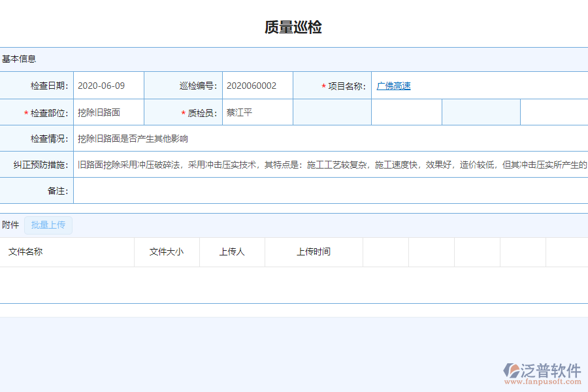Click the 附件 attachments section label
The height and width of the screenshot is (392, 588).
coord(11,225)
